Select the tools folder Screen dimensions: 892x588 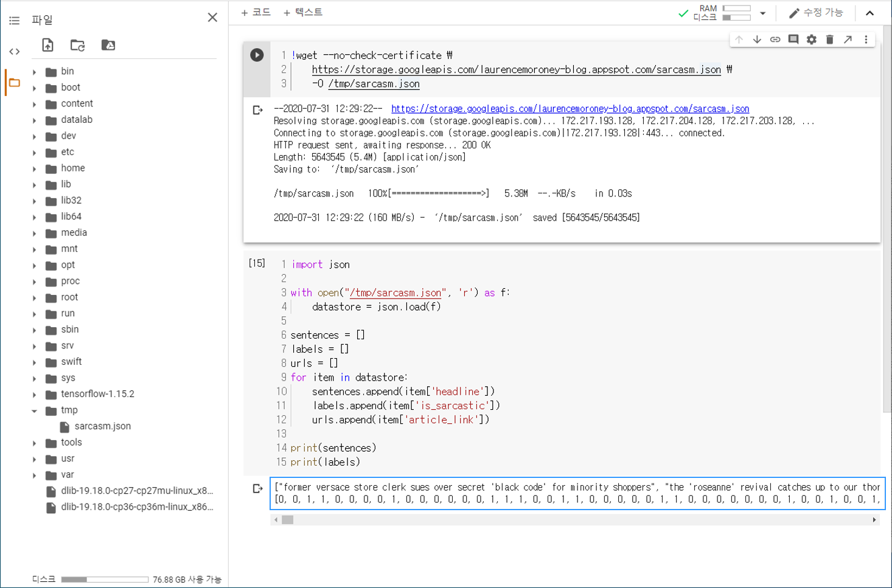(71, 443)
